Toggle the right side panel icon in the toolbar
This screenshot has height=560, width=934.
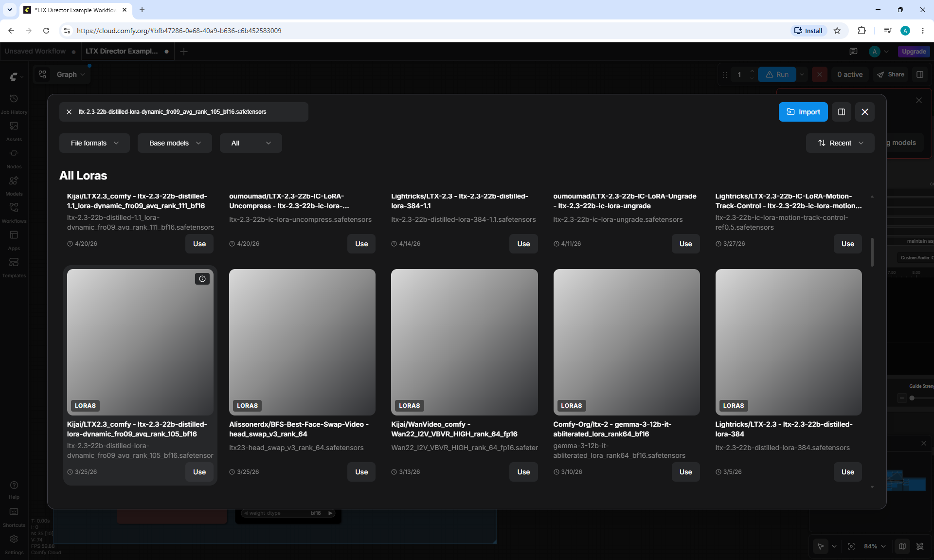920,74
